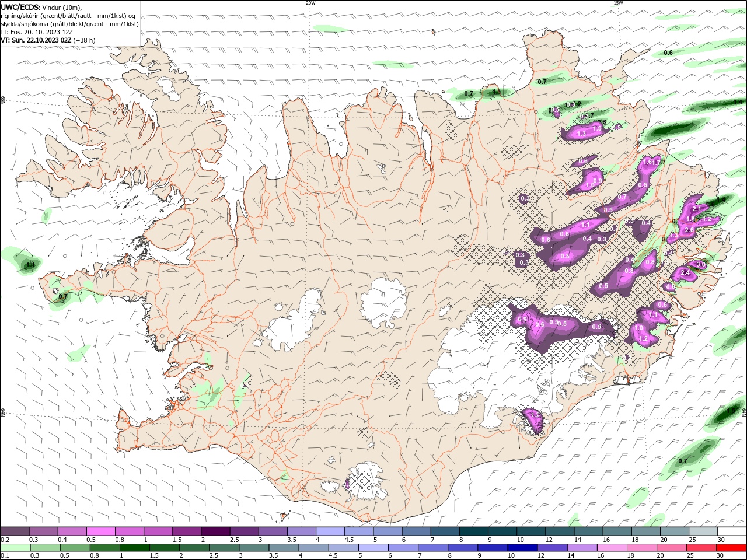Select the pink snow legend swatch starting at 0.5

click(101, 531)
